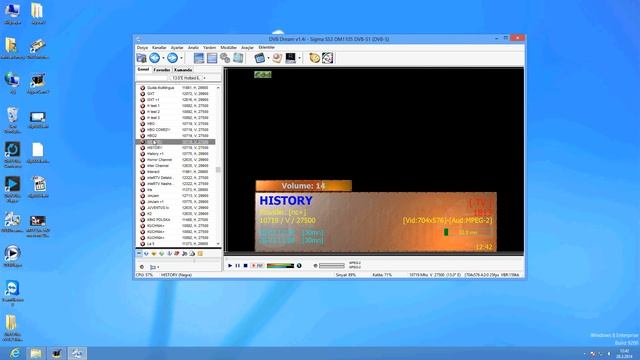
Task: Toggle the blue globe channel filter icon
Action: point(146,253)
